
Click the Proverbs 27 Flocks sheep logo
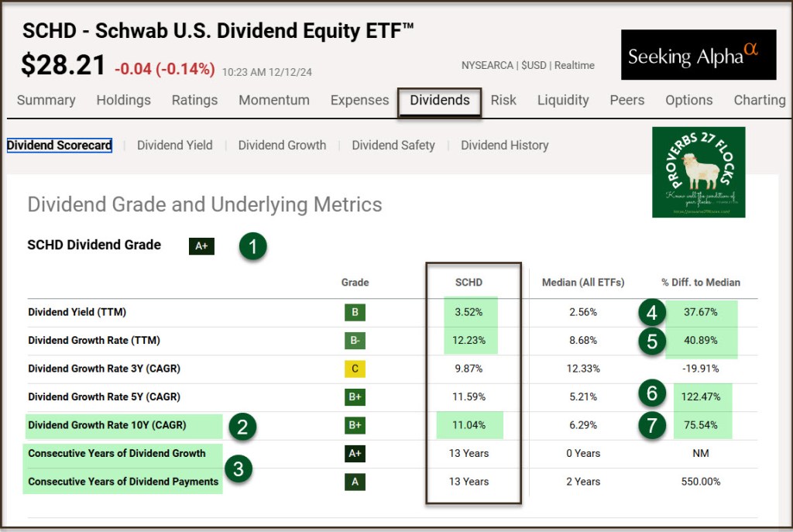[x=699, y=172]
